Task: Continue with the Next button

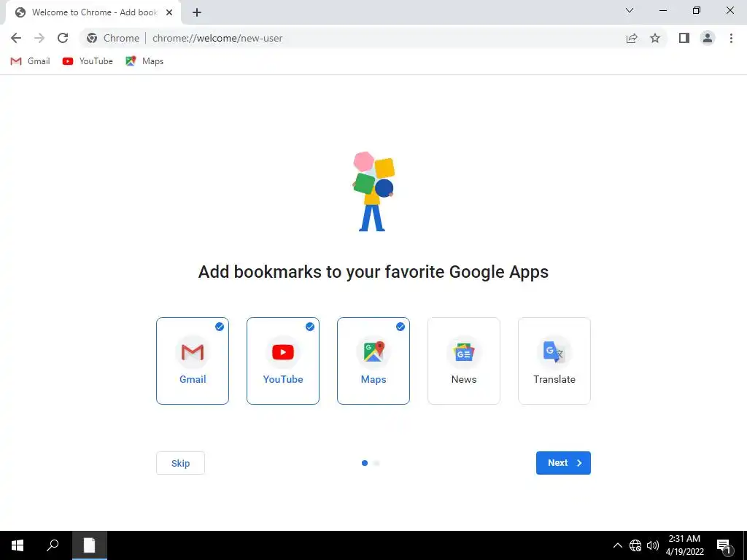Action: pos(563,463)
